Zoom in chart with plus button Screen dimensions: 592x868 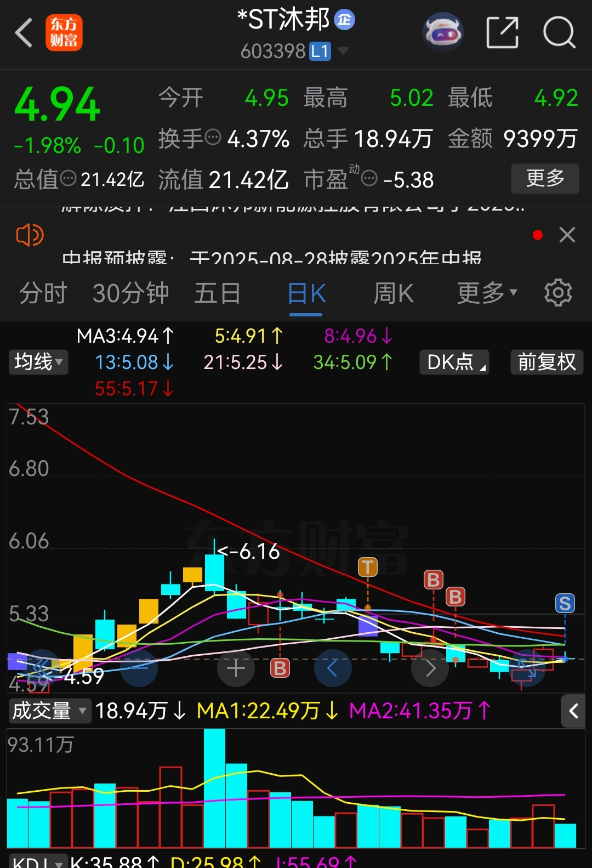[236, 668]
